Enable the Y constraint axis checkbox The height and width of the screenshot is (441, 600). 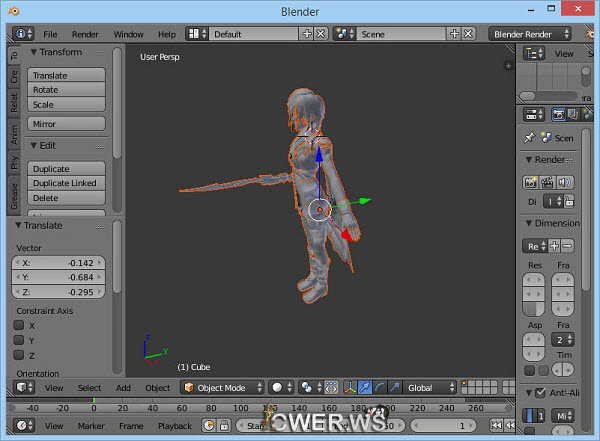[19, 341]
